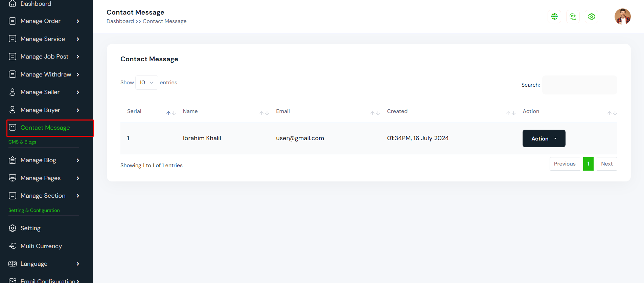
Task: Open the chat messages icon in header
Action: coord(573,17)
